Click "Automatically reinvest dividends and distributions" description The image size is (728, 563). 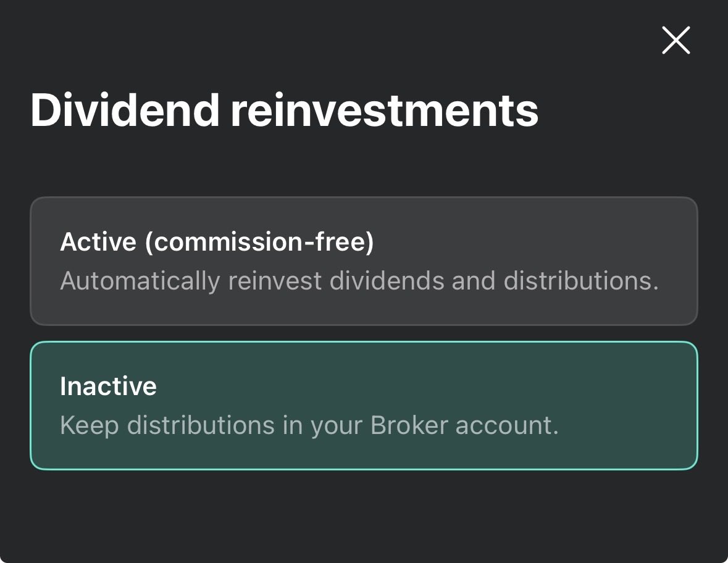[359, 281]
